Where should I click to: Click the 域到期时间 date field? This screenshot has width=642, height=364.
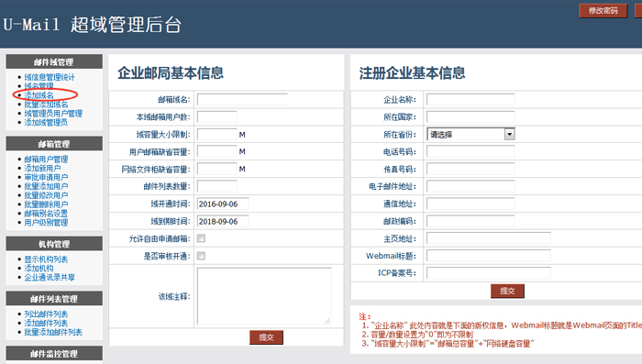coord(223,222)
